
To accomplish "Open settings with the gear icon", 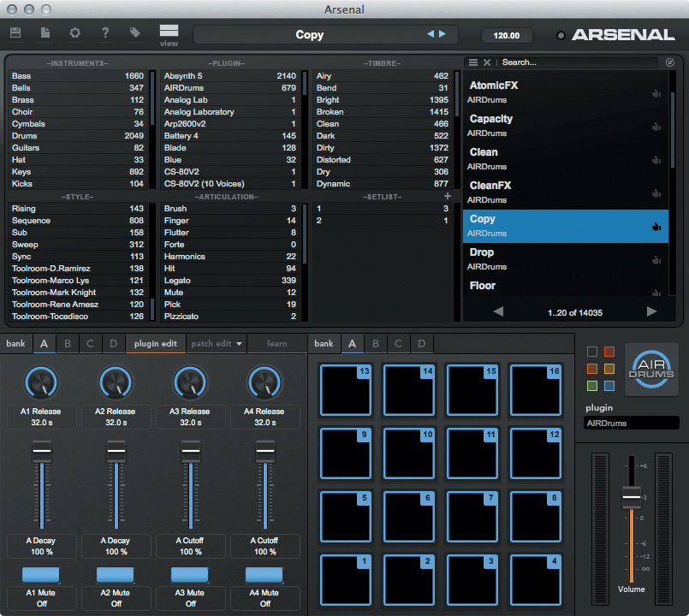I will [75, 33].
